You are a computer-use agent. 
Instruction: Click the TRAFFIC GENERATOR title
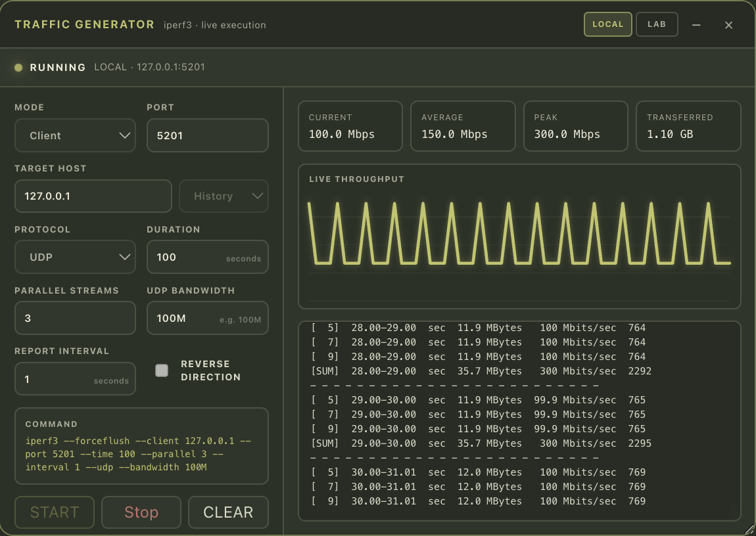click(84, 24)
